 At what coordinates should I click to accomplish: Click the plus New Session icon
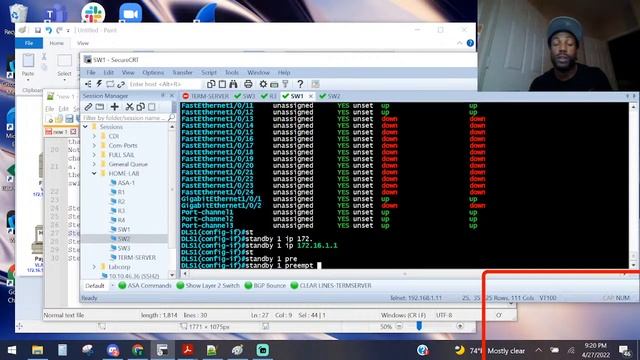pyautogui.click(x=115, y=107)
